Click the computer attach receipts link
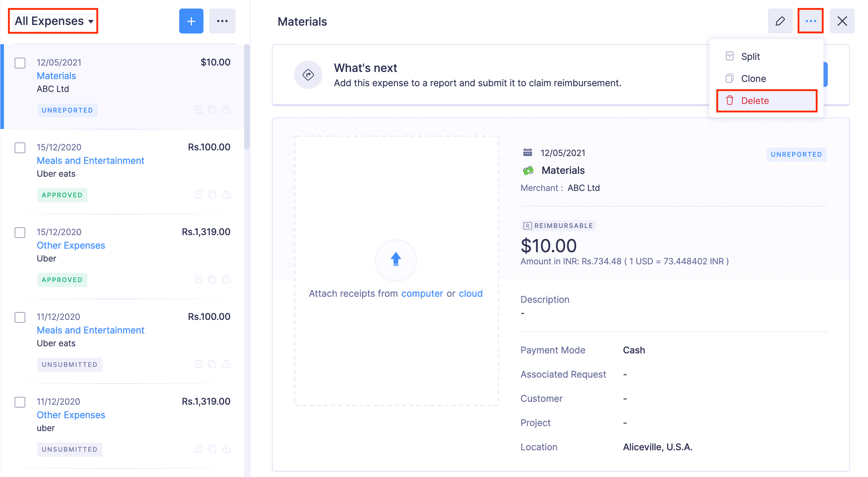The width and height of the screenshot is (868, 477). click(x=422, y=294)
